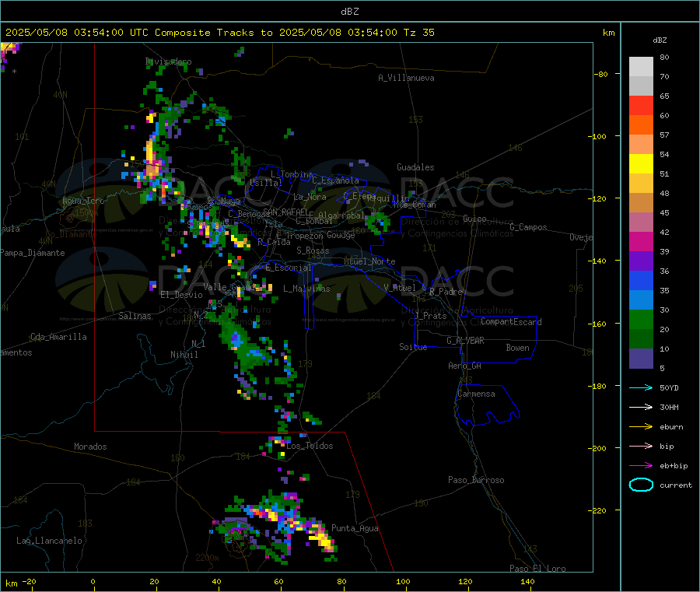Click the El_Desvio map label
The height and width of the screenshot is (592, 700).
click(181, 295)
